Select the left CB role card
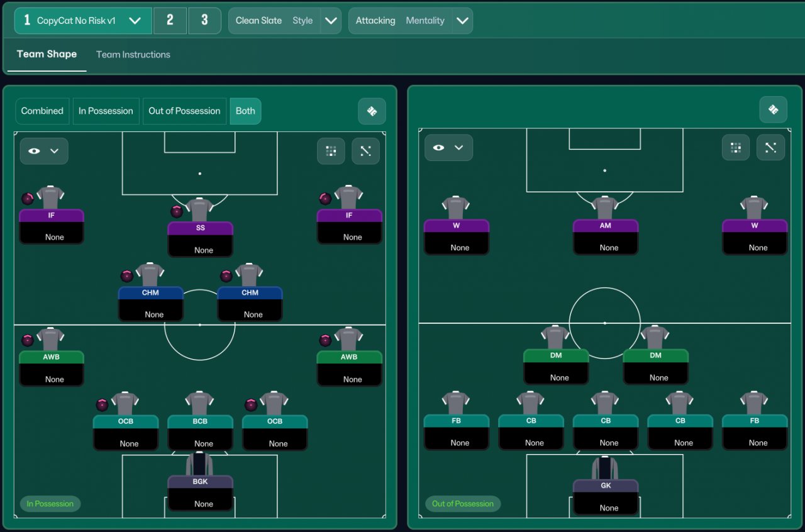The width and height of the screenshot is (805, 532). pos(531,432)
